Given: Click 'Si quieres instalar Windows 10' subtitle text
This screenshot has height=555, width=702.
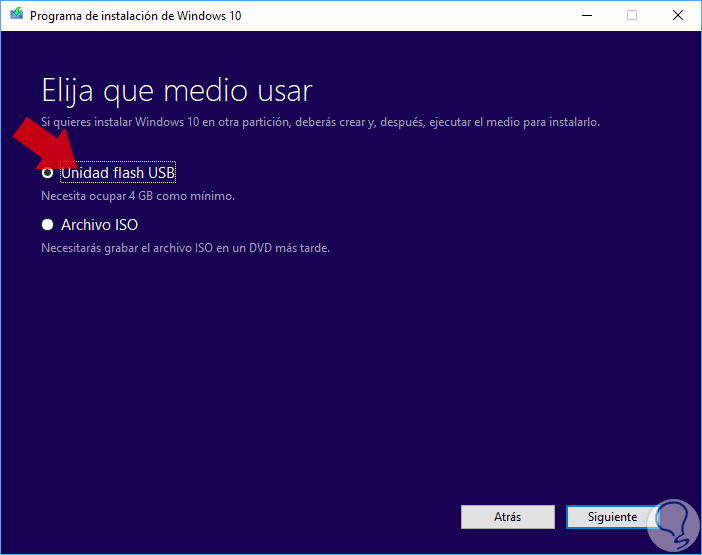Looking at the screenshot, I should (321, 122).
